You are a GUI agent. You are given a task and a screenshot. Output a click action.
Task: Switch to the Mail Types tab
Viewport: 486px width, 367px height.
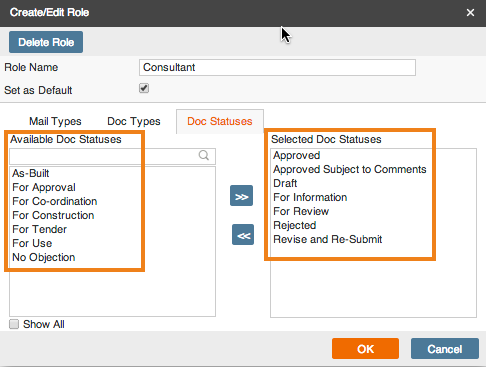point(55,121)
